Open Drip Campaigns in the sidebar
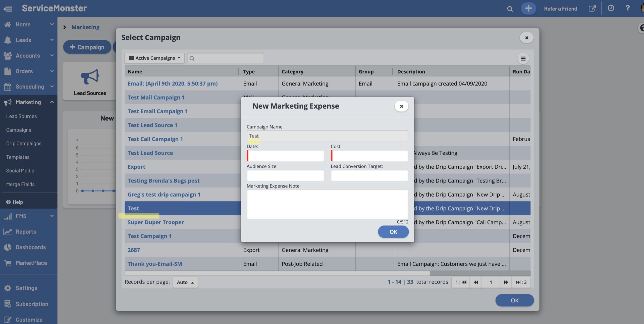This screenshot has width=644, height=324. pos(24,144)
